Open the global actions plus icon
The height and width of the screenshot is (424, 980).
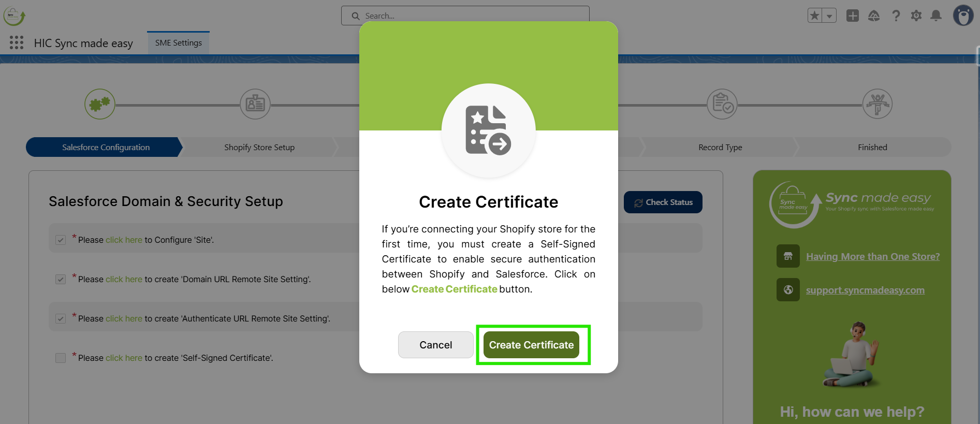(x=853, y=16)
